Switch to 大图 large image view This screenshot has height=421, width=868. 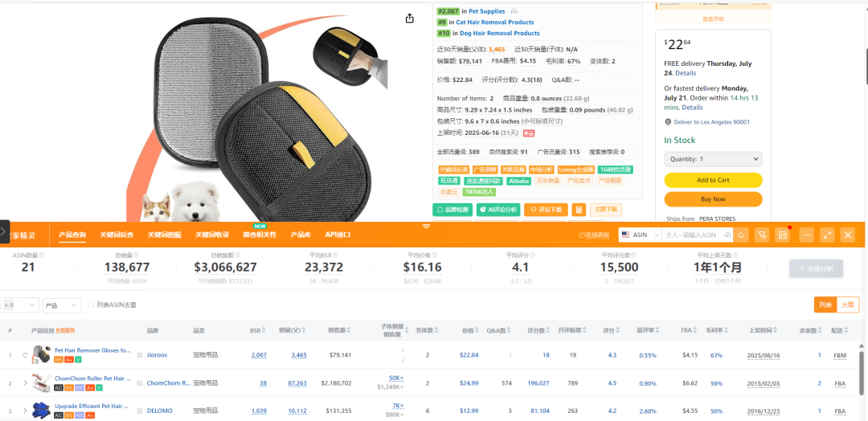(x=847, y=305)
